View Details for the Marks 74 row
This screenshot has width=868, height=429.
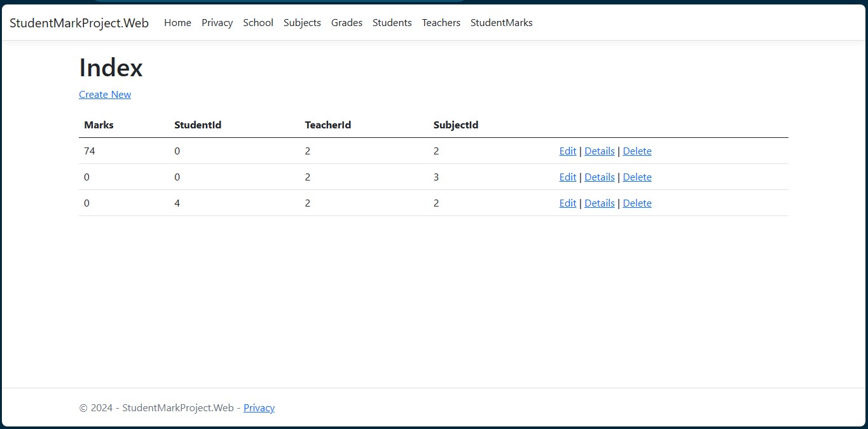pos(599,151)
